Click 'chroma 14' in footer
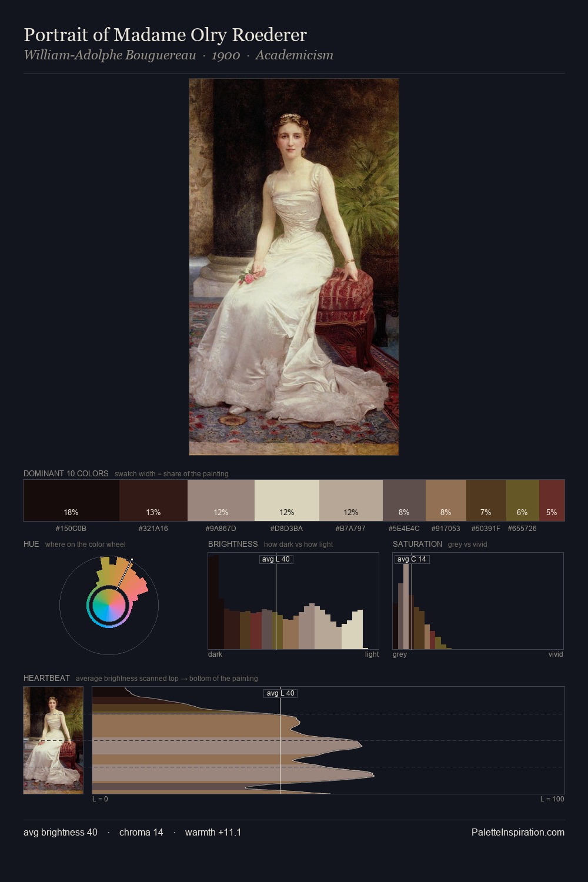Viewport: 588px width, 882px height. (141, 832)
